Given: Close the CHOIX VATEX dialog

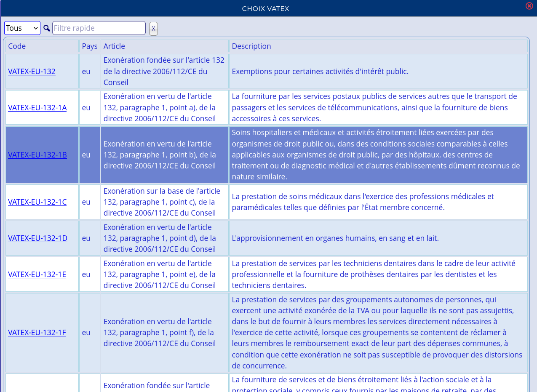Looking at the screenshot, I should [x=529, y=6].
